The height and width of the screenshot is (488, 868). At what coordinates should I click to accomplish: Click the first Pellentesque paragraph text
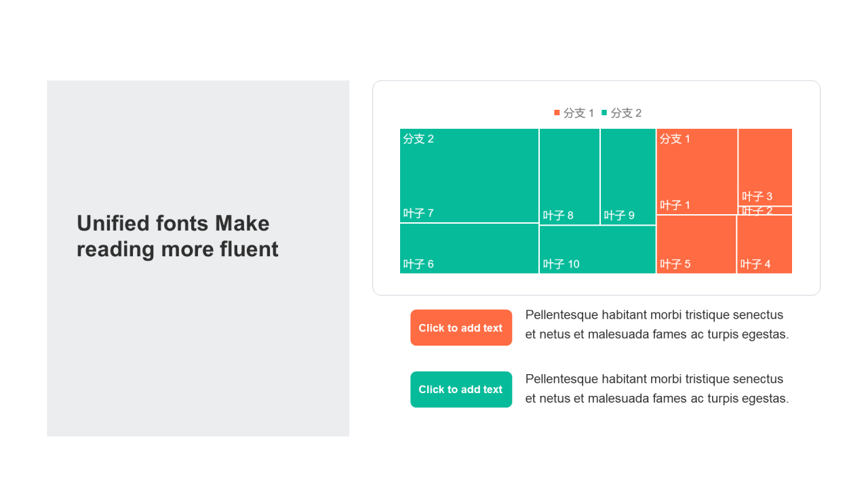tap(657, 325)
